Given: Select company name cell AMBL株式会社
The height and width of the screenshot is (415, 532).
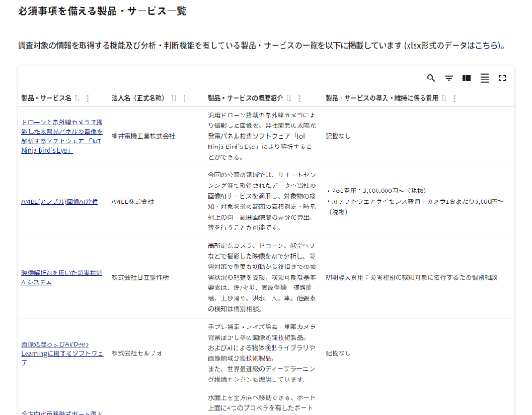Looking at the screenshot, I should pos(132,201).
